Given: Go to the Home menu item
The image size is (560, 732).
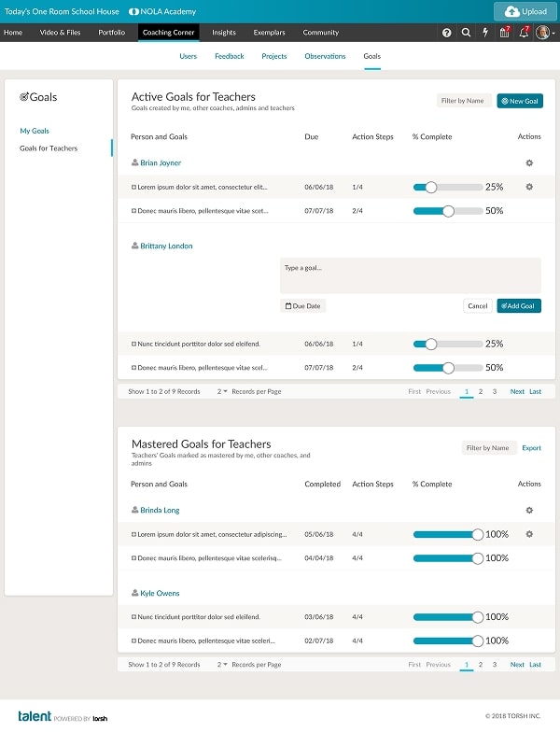Looking at the screenshot, I should 13,33.
